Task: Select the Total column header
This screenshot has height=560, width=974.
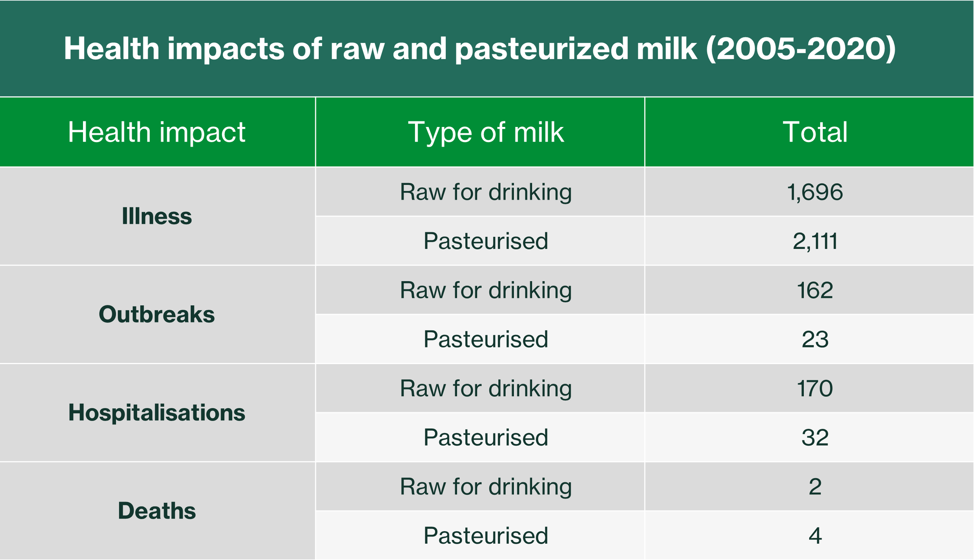Action: [x=810, y=132]
